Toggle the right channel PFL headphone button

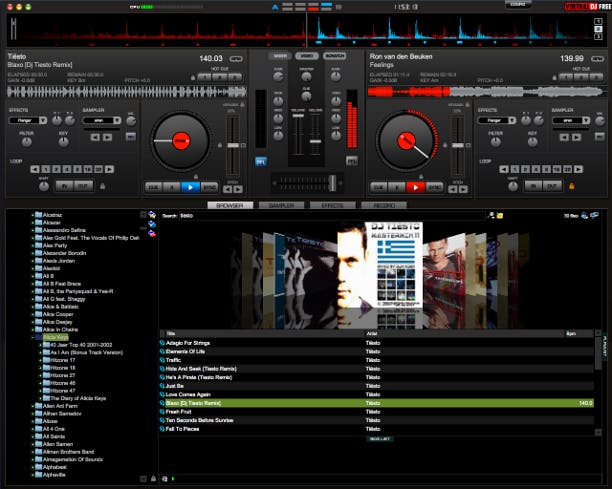click(x=351, y=161)
